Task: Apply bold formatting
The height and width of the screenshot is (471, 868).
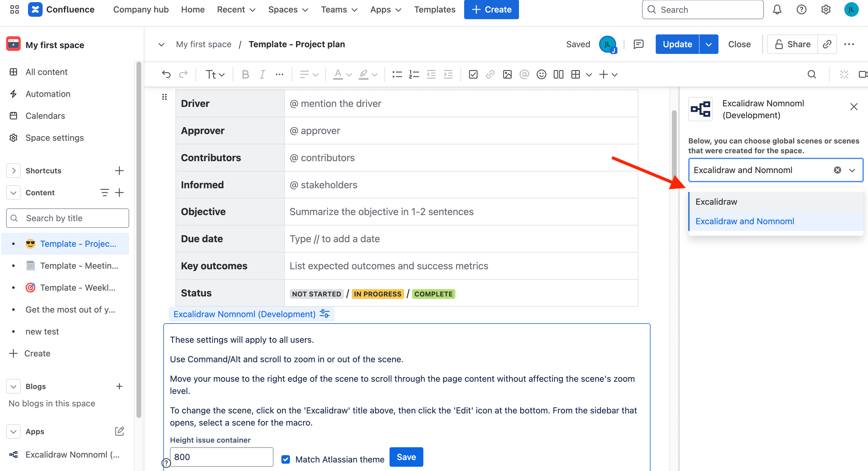Action: (x=245, y=75)
